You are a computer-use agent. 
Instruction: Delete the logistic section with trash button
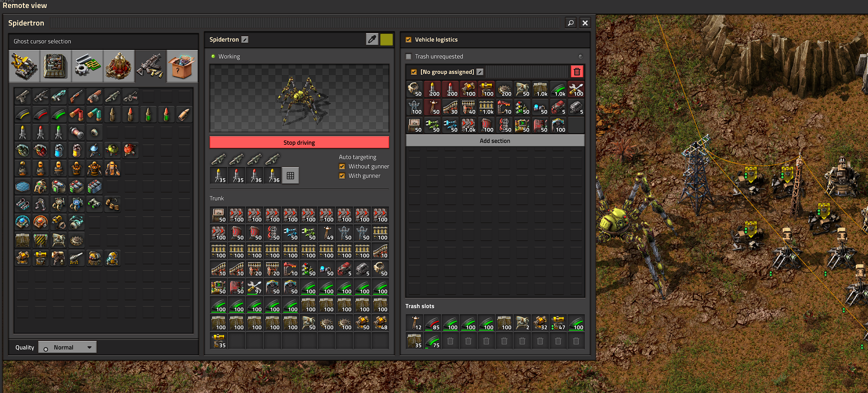577,71
